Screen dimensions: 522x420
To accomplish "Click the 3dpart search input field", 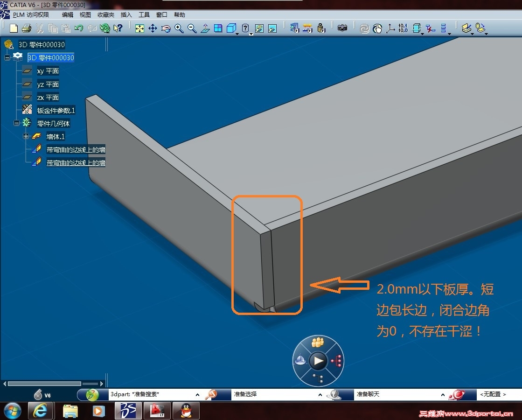I will tap(152, 394).
